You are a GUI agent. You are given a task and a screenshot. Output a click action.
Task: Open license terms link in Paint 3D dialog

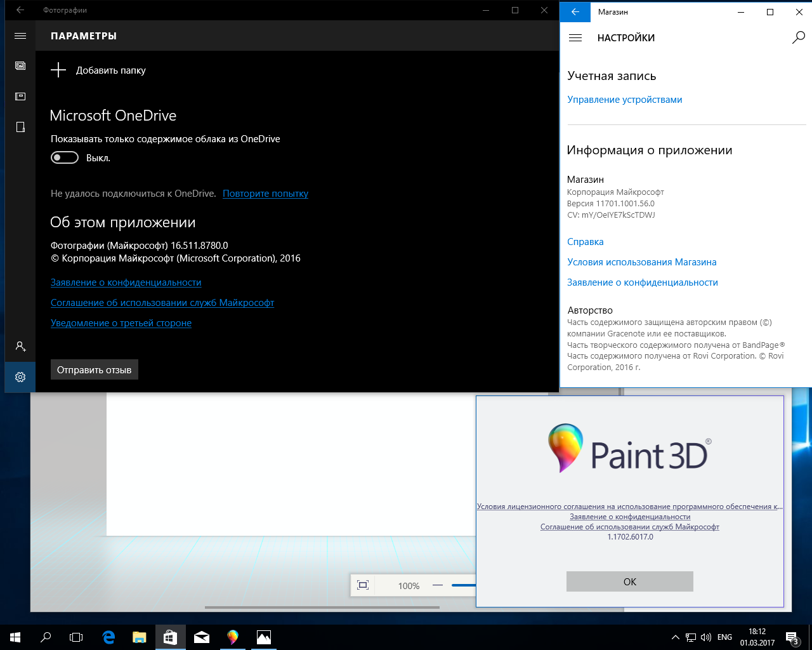[630, 507]
